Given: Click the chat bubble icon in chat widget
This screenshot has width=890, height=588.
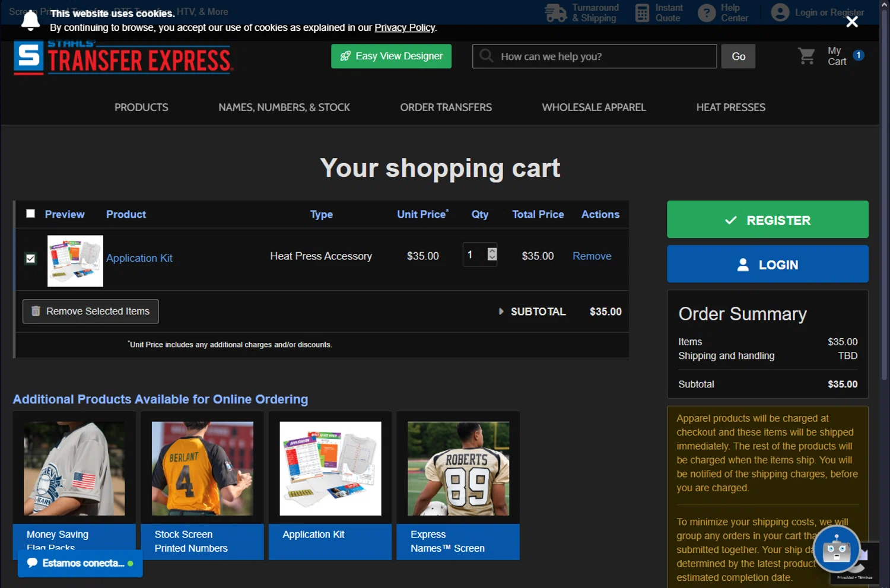Looking at the screenshot, I should coord(32,562).
